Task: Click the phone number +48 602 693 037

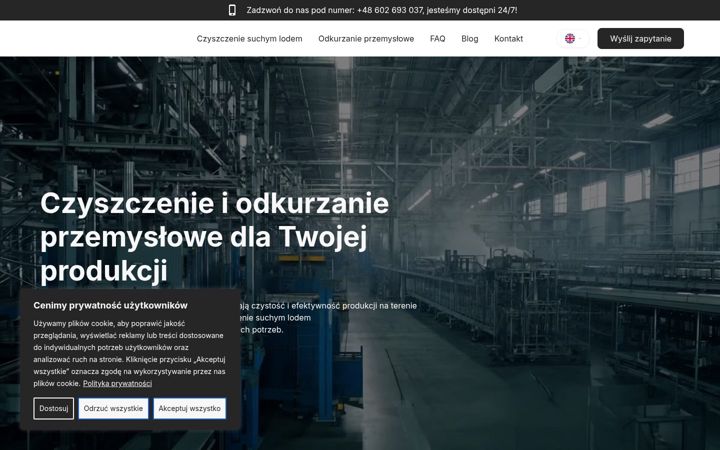Action: [389, 10]
